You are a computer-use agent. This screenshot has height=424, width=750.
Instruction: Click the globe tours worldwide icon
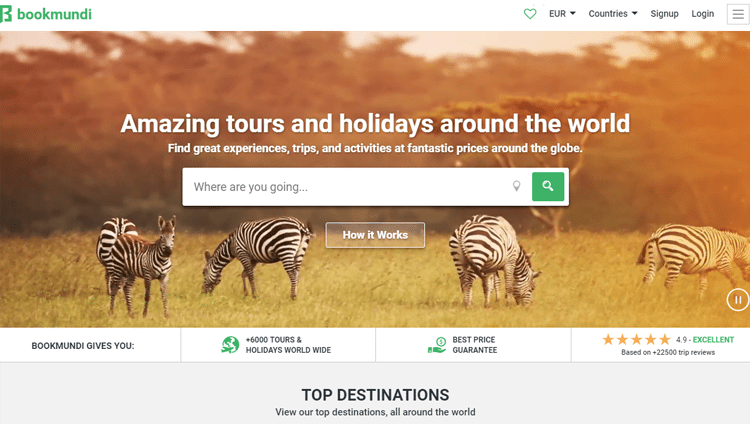coord(230,345)
